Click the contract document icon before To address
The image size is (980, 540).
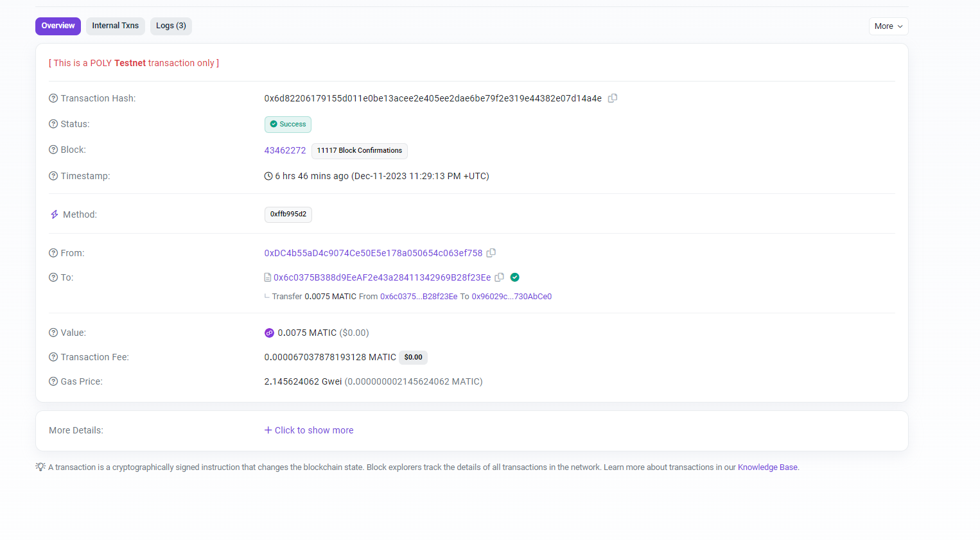267,277
